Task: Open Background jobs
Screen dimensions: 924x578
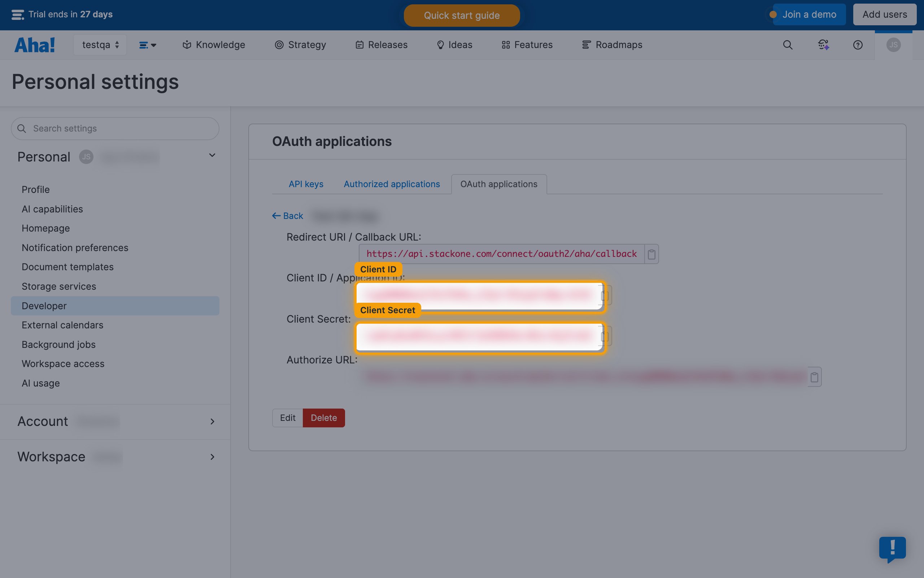Action: [58, 344]
